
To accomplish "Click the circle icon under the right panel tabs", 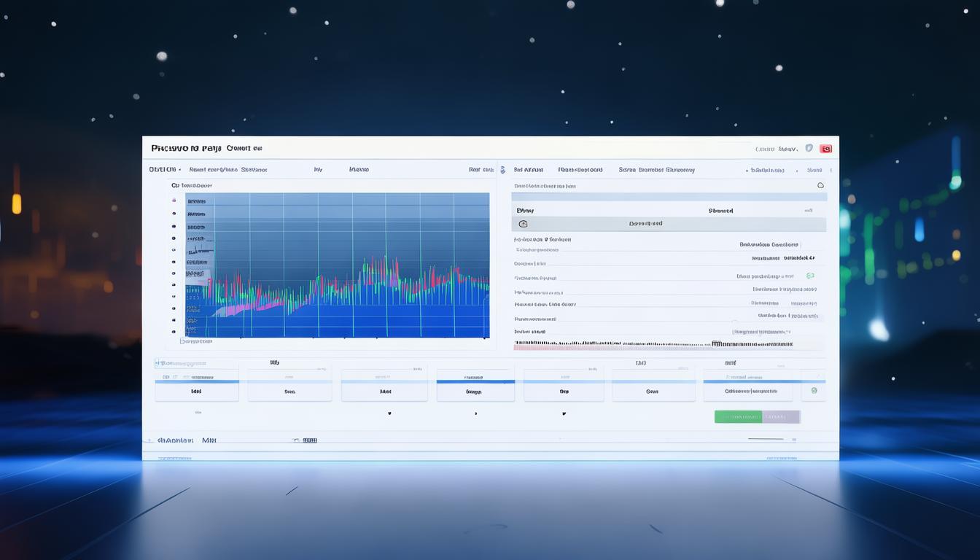I will click(x=820, y=186).
